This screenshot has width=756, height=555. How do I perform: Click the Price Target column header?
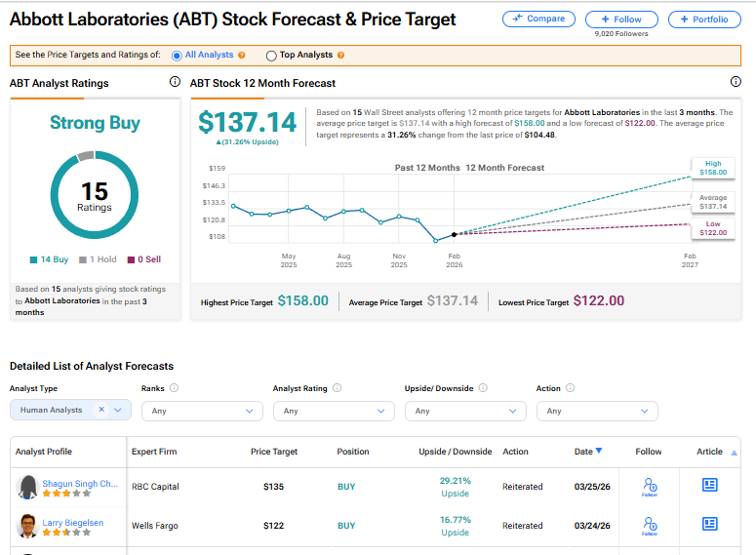pos(274,452)
